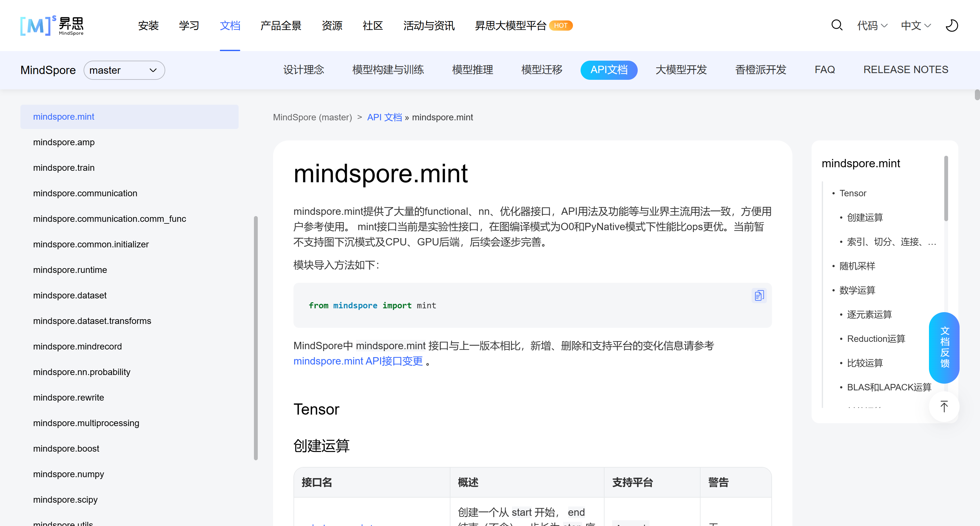Open mindspore.dataset.transforms sidebar item
Viewport: 980px width, 526px height.
92,321
